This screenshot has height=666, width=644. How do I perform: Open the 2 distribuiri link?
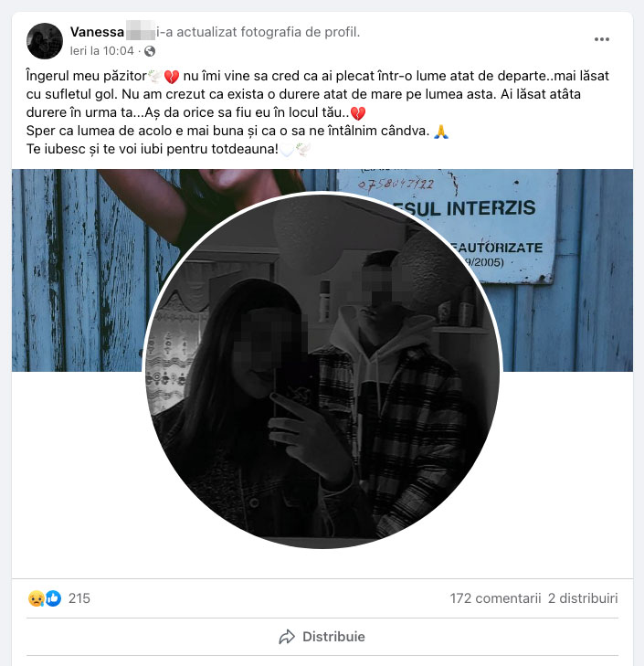(x=583, y=598)
